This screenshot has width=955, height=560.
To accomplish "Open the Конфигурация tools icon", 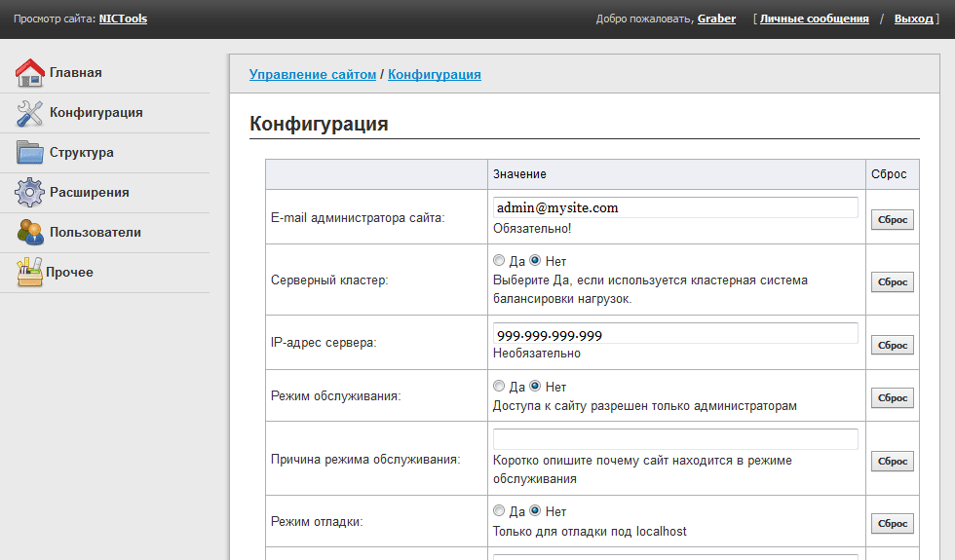I will click(30, 113).
